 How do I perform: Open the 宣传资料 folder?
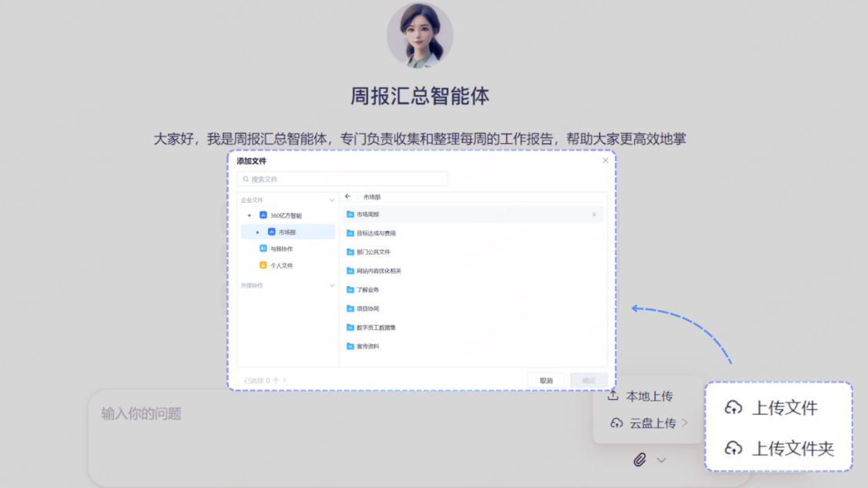tap(368, 347)
